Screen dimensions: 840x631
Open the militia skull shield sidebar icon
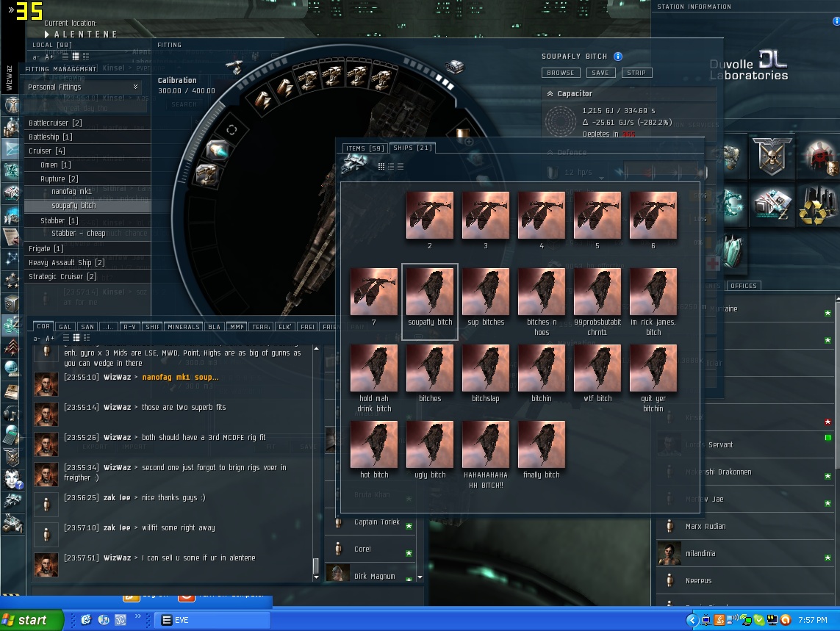click(x=12, y=457)
